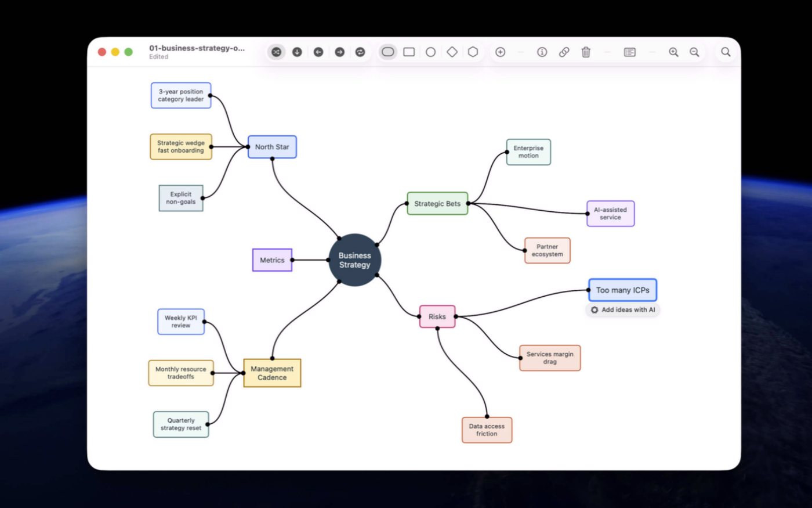812x508 pixels.
Task: Select the Quarterly strategy reset node
Action: tap(181, 424)
